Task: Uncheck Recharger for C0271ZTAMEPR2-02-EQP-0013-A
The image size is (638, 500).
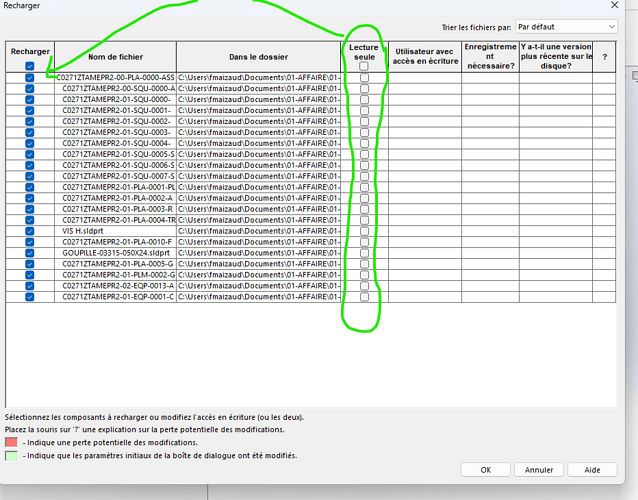Action: pos(30,286)
